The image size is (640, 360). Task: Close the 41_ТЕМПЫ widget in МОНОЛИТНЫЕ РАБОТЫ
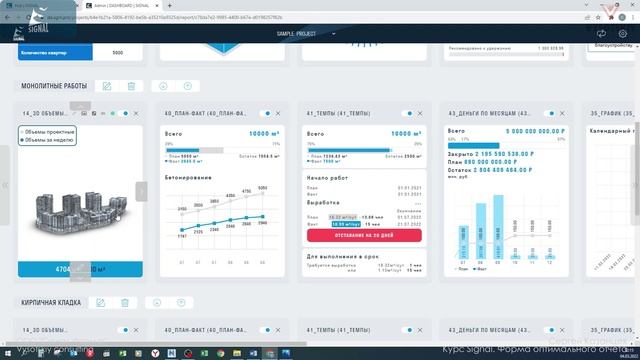[x=420, y=113]
